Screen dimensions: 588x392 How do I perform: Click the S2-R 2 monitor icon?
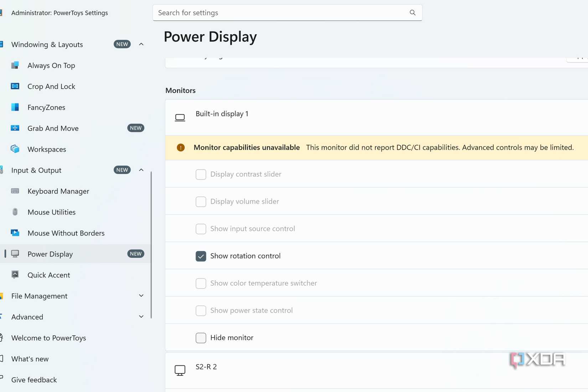[x=180, y=371]
